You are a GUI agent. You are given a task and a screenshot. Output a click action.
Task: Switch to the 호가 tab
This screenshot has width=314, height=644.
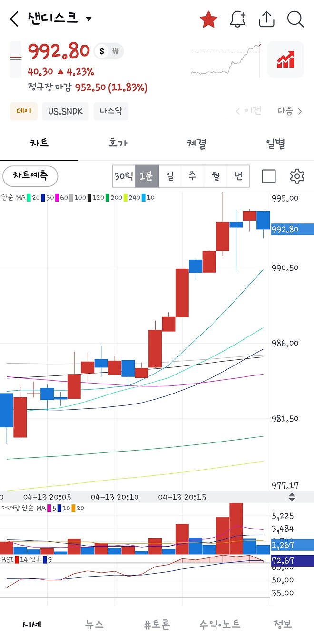point(118,143)
